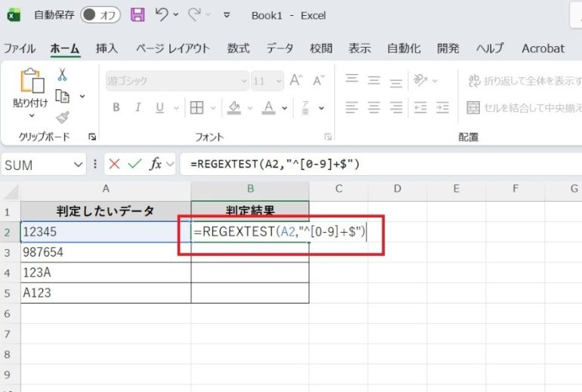Toggle Italic formatting
Viewport: 582px width, 392px height.
138,107
